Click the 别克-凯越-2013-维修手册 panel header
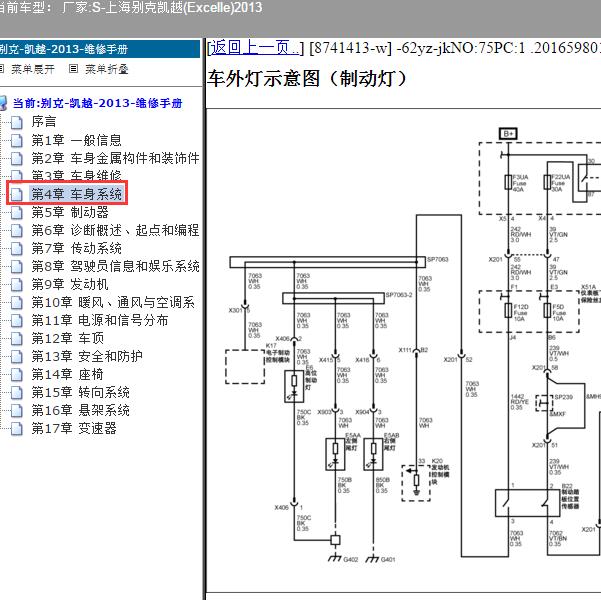Image resolution: width=601 pixels, height=600 pixels. 100,49
